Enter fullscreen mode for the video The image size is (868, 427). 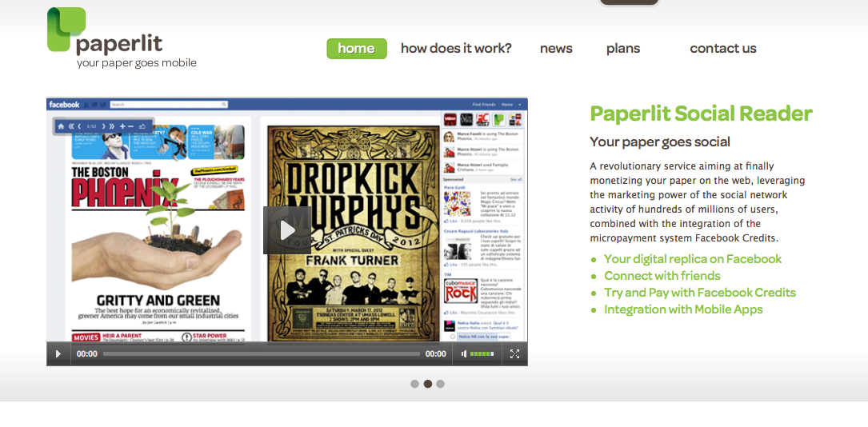click(x=514, y=354)
